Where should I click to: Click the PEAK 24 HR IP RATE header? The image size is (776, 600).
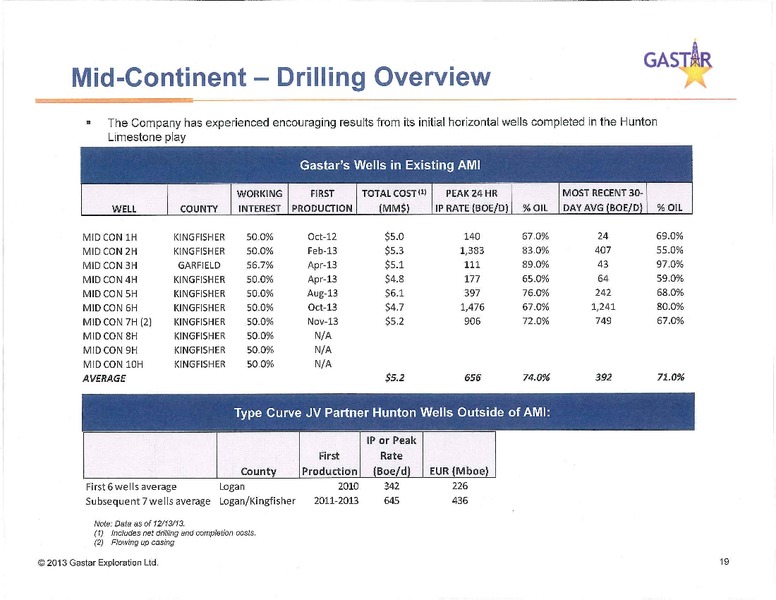pyautogui.click(x=472, y=200)
